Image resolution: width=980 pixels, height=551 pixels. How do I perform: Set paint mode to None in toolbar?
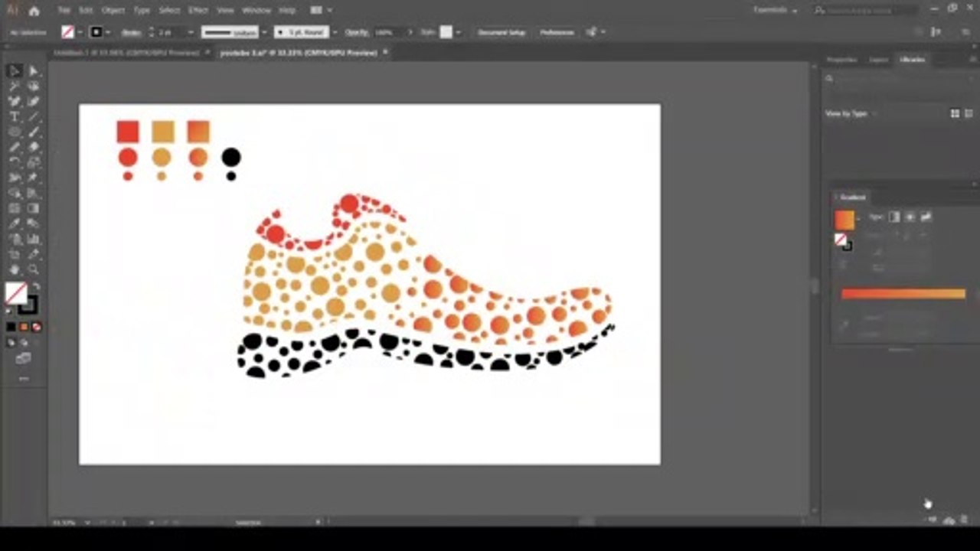pos(36,327)
